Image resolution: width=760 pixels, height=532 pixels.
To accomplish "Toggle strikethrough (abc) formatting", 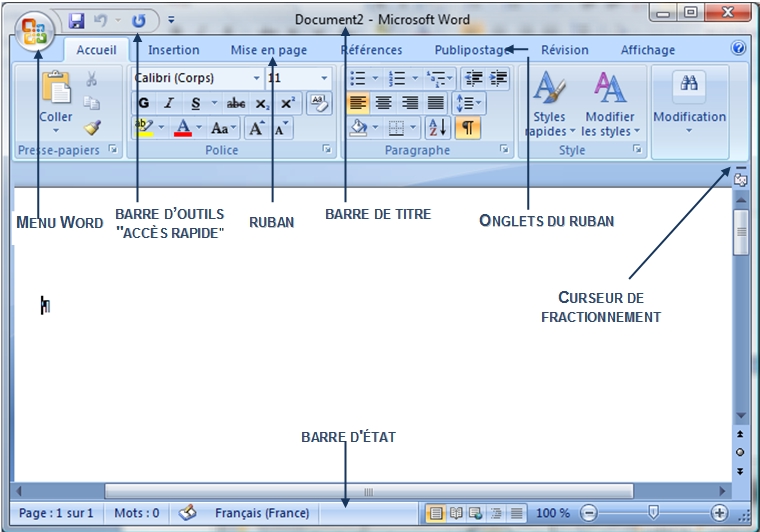I will (236, 103).
